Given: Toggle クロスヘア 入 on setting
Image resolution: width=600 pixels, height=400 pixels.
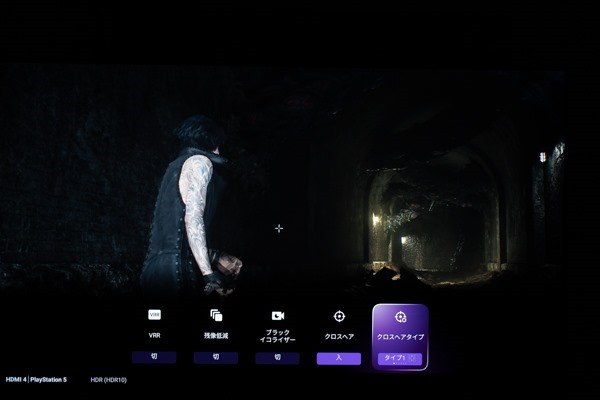Looking at the screenshot, I should click(339, 358).
